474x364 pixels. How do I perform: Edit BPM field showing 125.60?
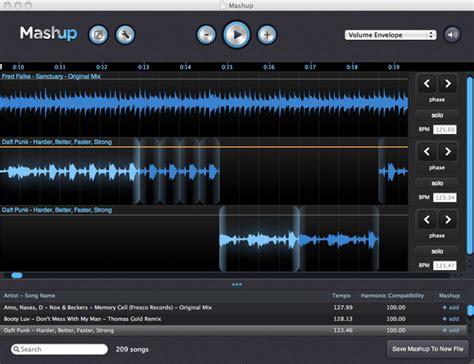click(445, 129)
